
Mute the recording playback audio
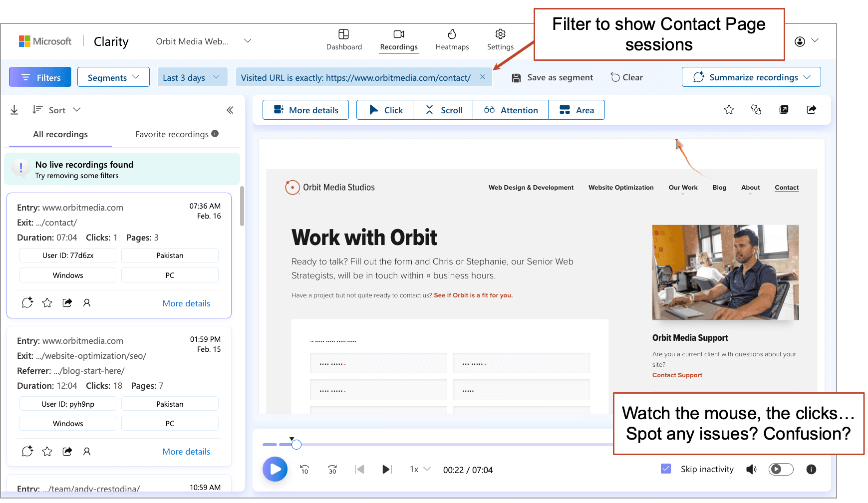(752, 469)
